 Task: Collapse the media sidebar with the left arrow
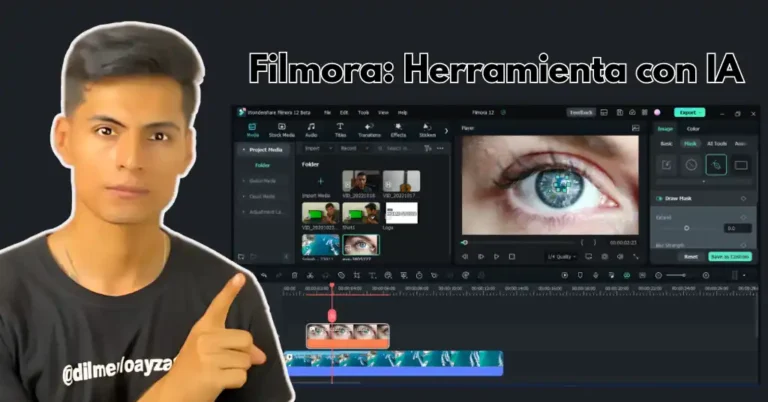point(287,257)
